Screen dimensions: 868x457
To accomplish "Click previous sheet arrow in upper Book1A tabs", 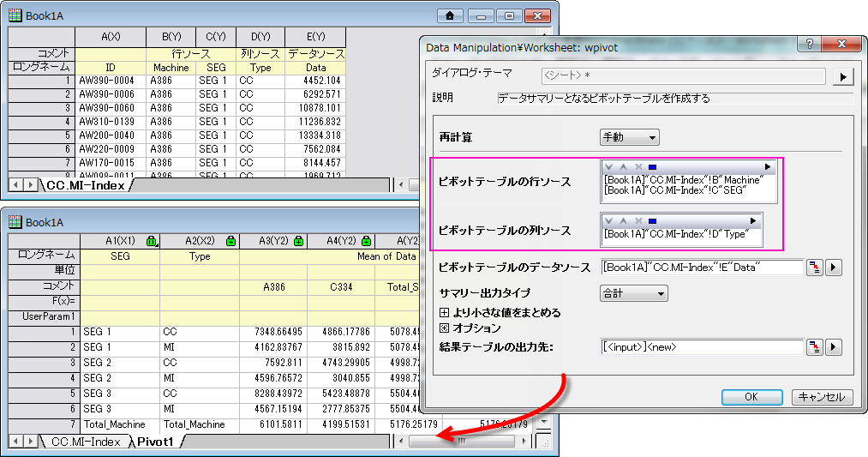I will tap(16, 184).
